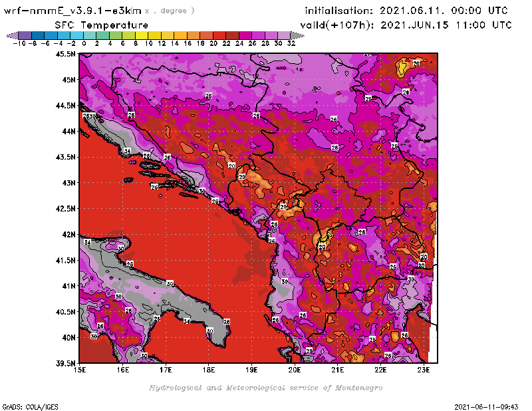This screenshot has width=532, height=411.
Task: Click the latitude label '41N'
Action: 68,286
